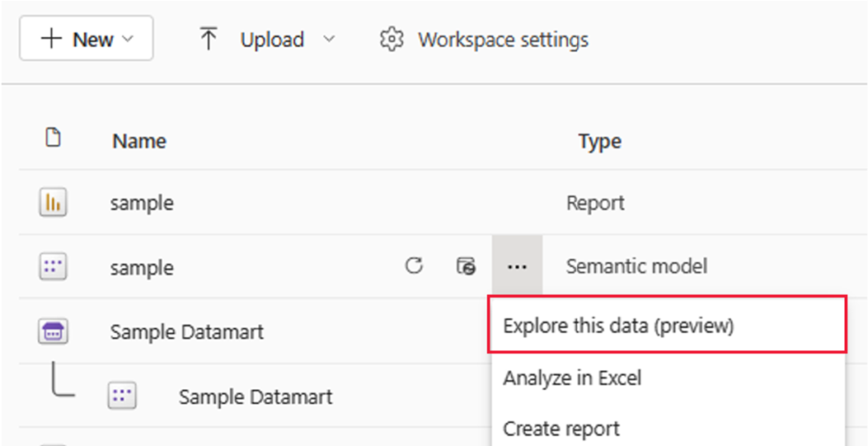Open schedule refresh for sample semantic model
868x446 pixels.
(x=466, y=266)
